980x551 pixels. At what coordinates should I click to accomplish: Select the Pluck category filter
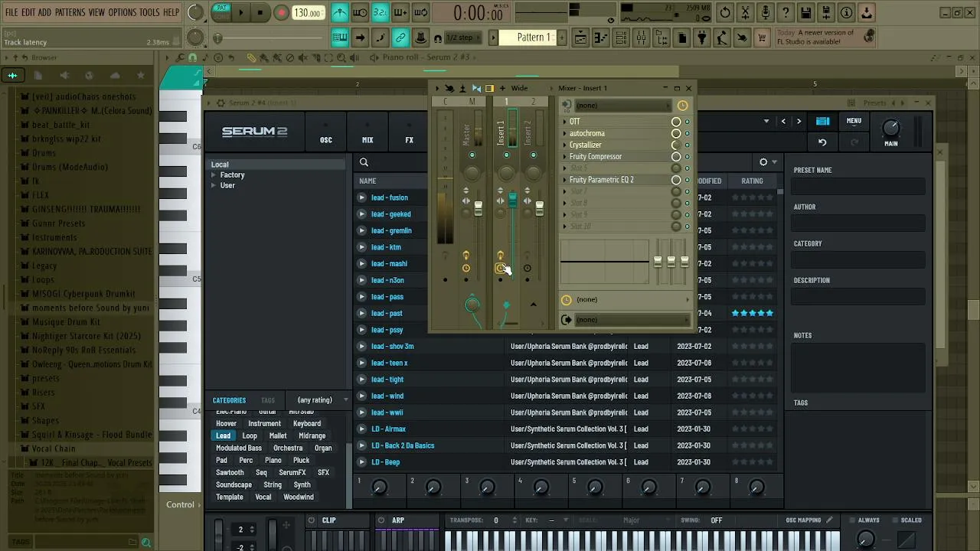tap(302, 460)
